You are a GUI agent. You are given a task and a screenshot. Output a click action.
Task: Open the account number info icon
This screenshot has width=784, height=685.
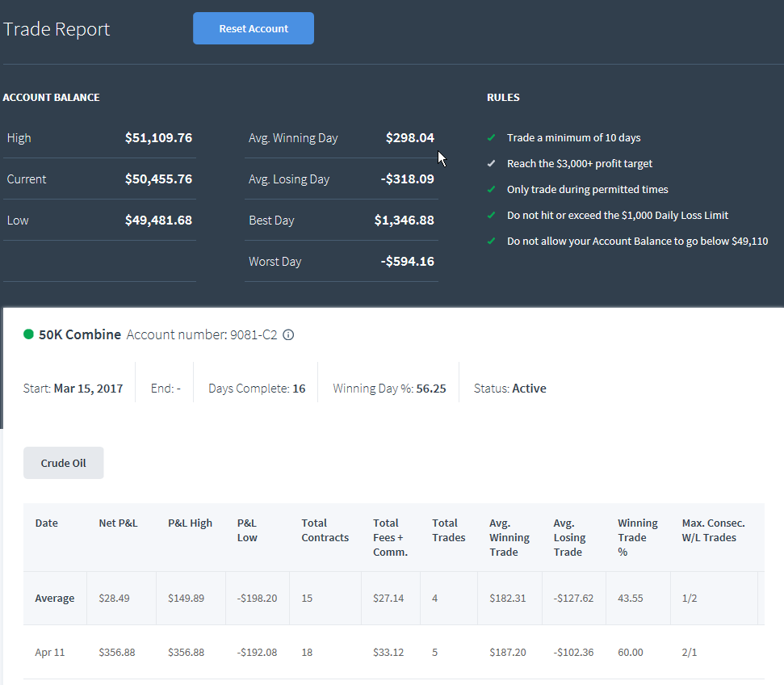pyautogui.click(x=288, y=334)
